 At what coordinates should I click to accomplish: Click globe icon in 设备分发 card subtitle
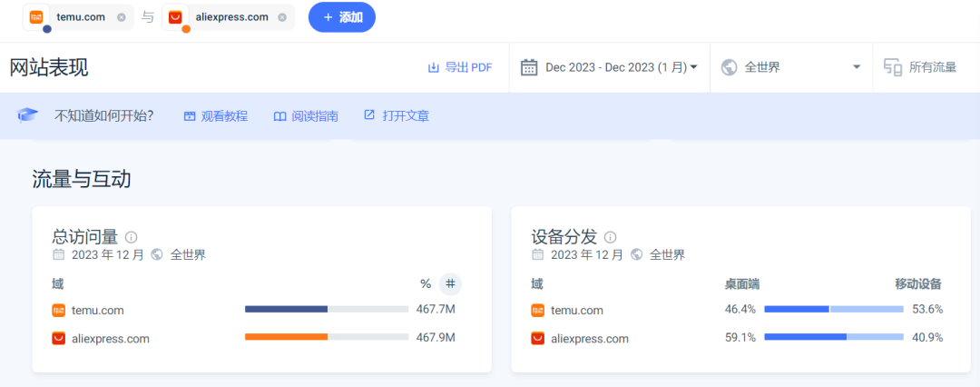point(636,255)
